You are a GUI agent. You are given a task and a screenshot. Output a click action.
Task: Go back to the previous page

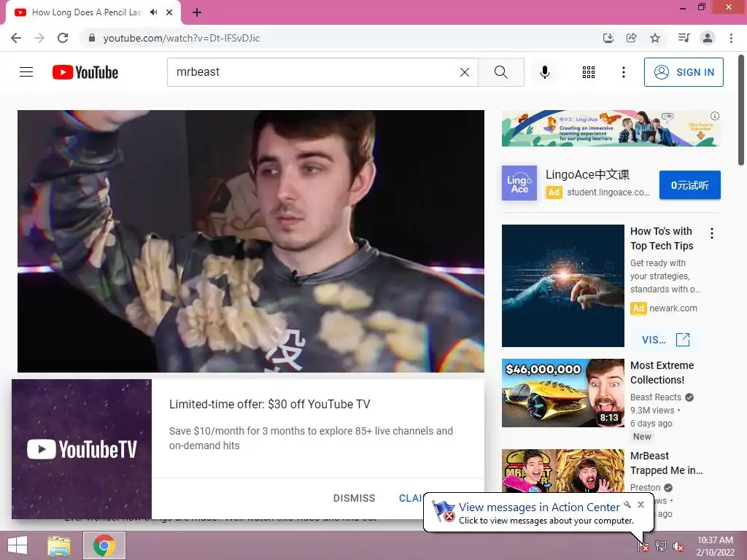point(16,38)
